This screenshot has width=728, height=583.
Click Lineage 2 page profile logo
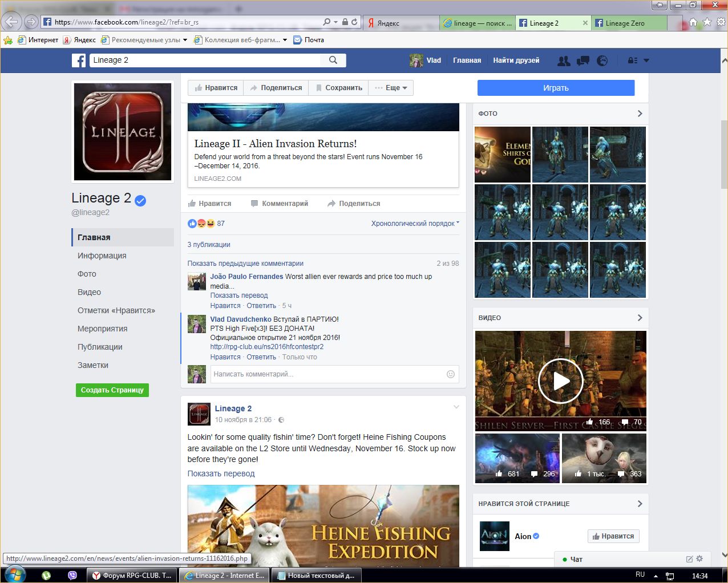tap(123, 132)
